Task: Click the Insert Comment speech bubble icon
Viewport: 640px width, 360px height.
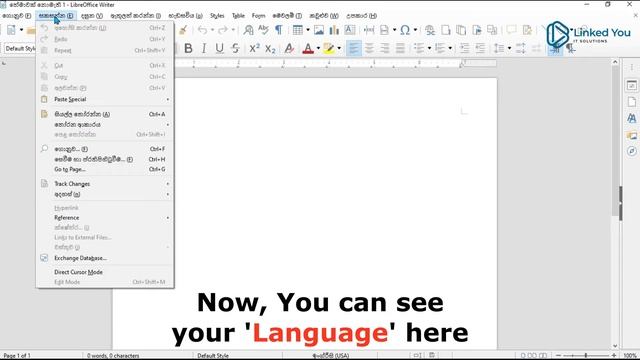Action: [511, 30]
